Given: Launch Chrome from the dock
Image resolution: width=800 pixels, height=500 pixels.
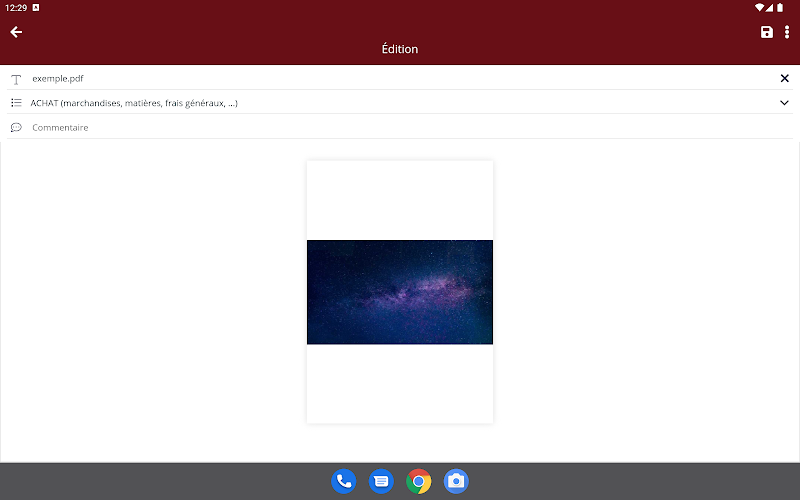Looking at the screenshot, I should (419, 481).
